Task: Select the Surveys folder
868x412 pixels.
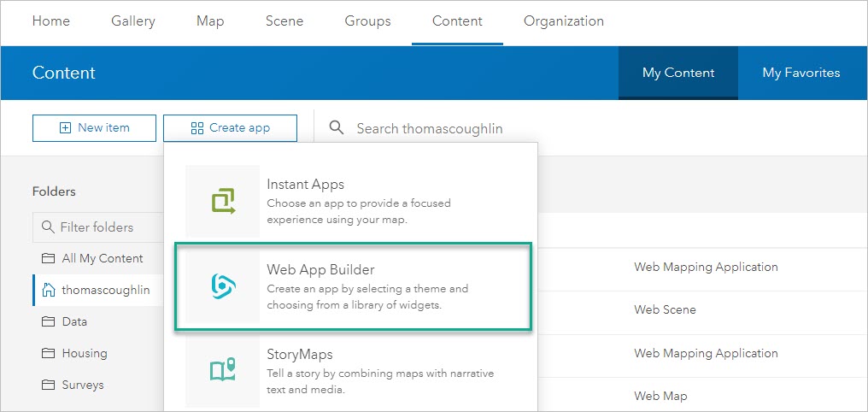Action: (x=82, y=385)
